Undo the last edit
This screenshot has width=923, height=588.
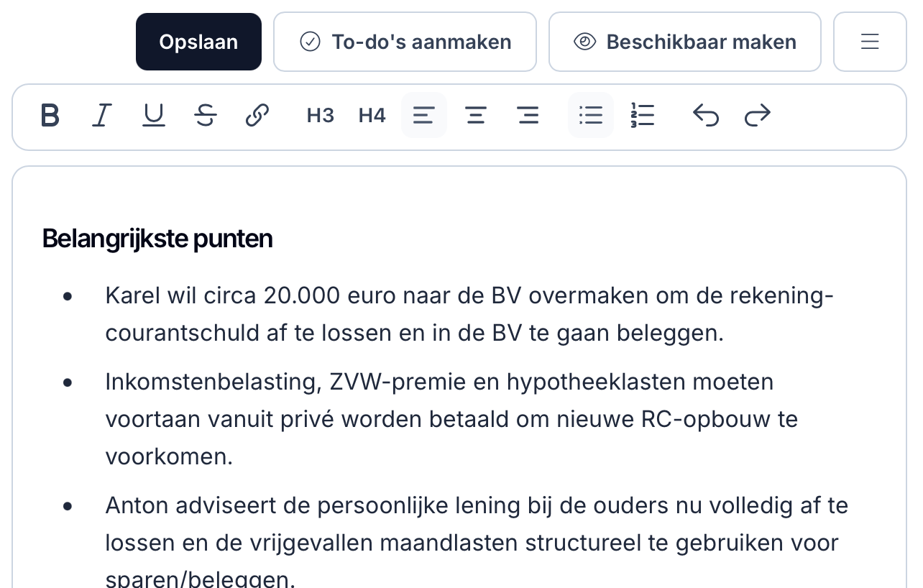(x=706, y=115)
